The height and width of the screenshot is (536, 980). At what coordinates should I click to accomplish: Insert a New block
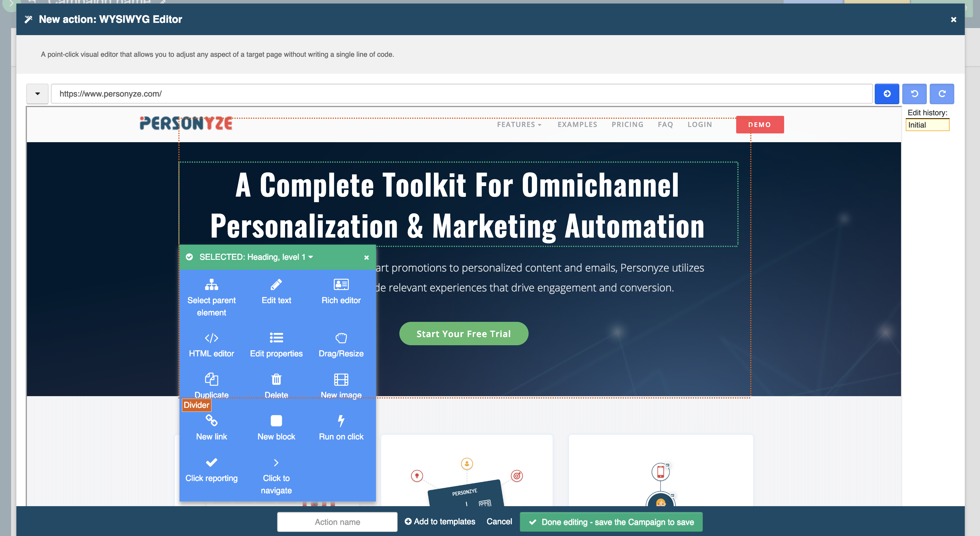tap(276, 428)
